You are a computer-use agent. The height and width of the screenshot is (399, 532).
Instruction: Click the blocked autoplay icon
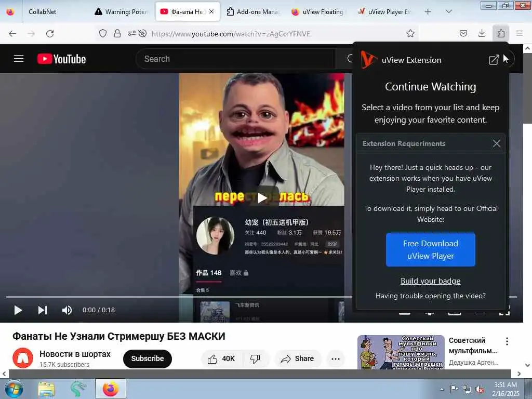click(142, 33)
